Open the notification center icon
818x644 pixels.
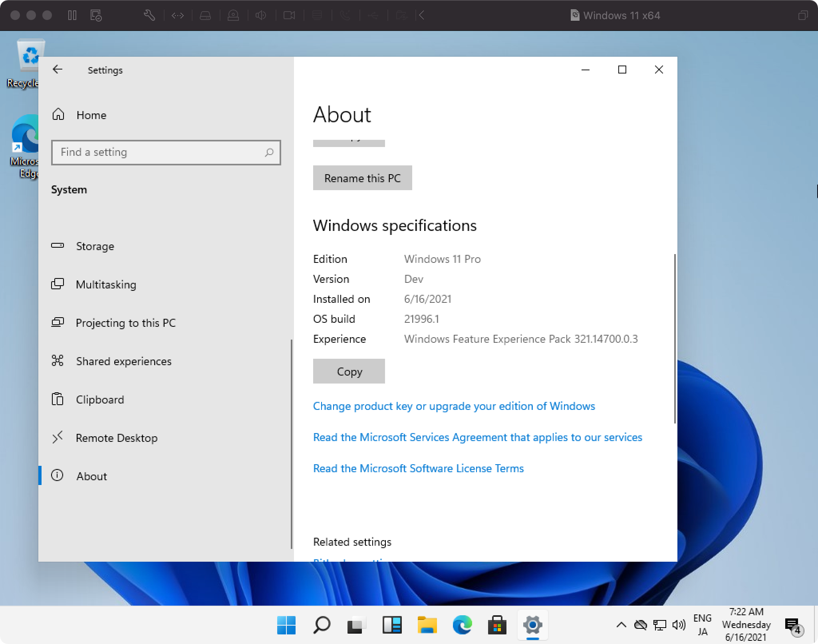tap(792, 625)
